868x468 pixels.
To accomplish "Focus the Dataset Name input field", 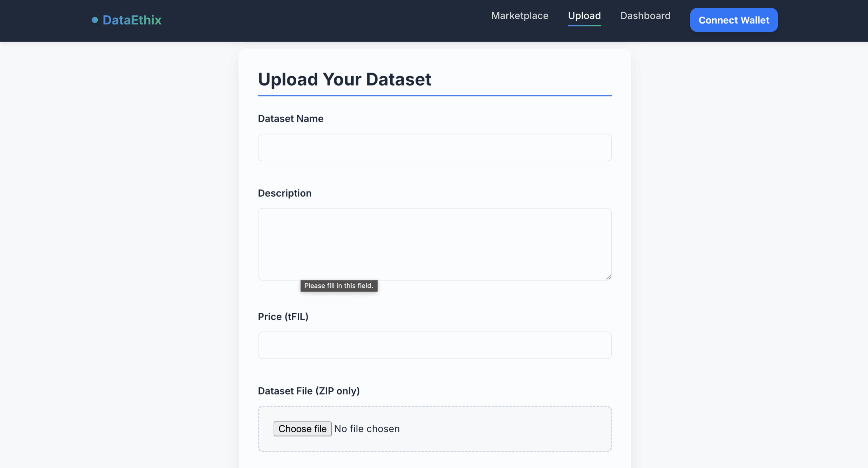I will click(434, 147).
